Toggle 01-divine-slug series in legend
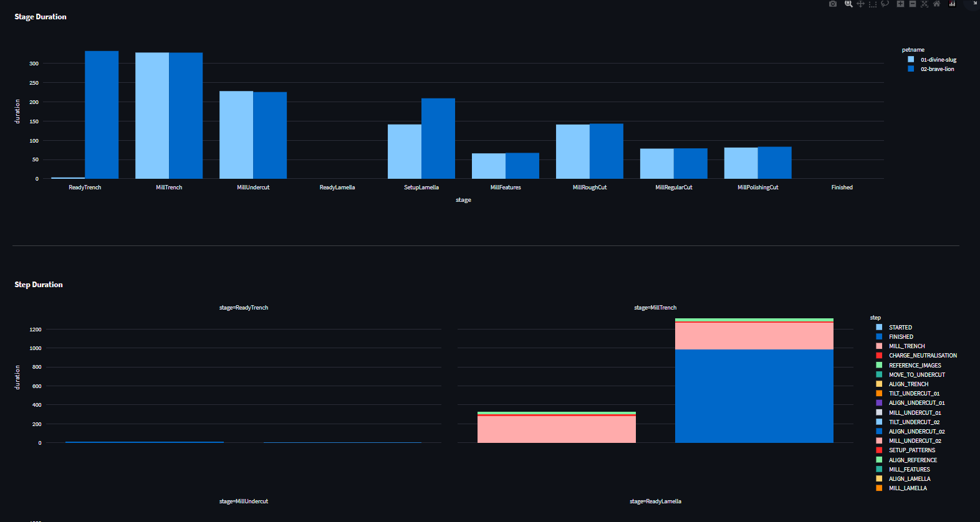The height and width of the screenshot is (522, 980). tap(938, 60)
